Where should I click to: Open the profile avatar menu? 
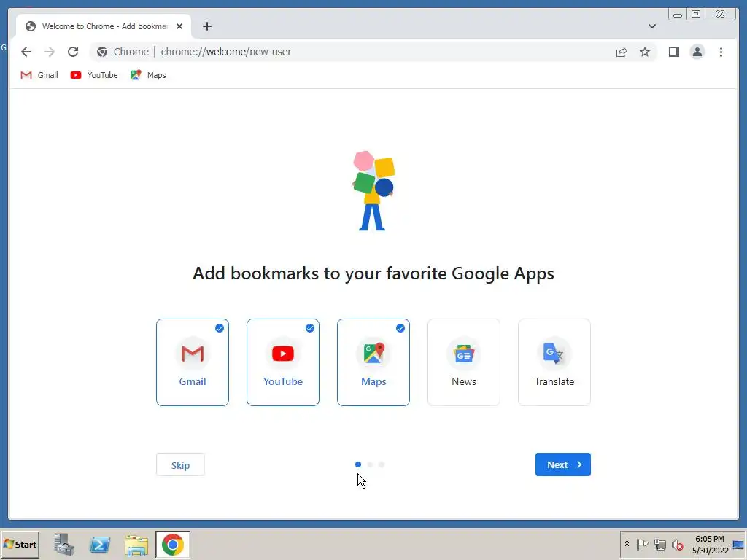click(x=697, y=52)
